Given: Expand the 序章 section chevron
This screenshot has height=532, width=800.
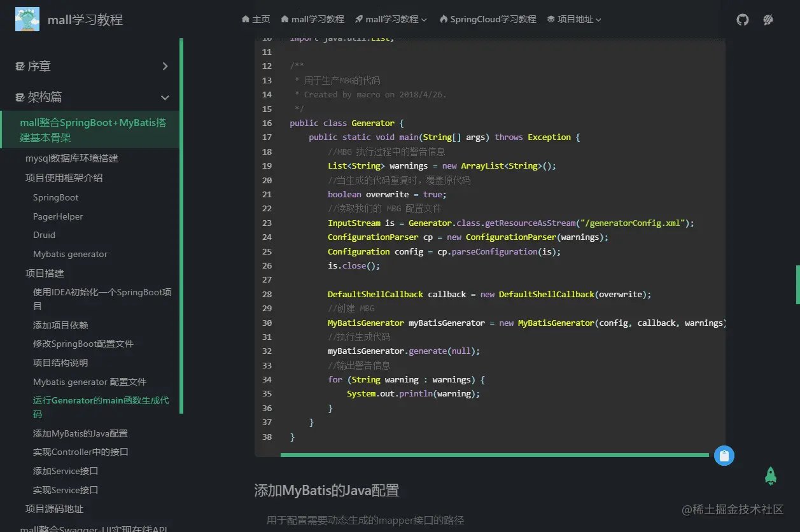Looking at the screenshot, I should click(x=165, y=66).
